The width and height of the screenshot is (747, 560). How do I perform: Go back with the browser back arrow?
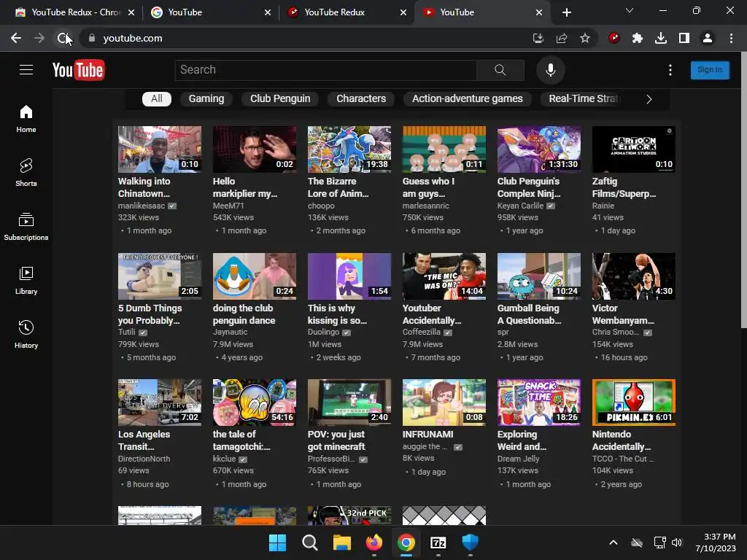16,38
